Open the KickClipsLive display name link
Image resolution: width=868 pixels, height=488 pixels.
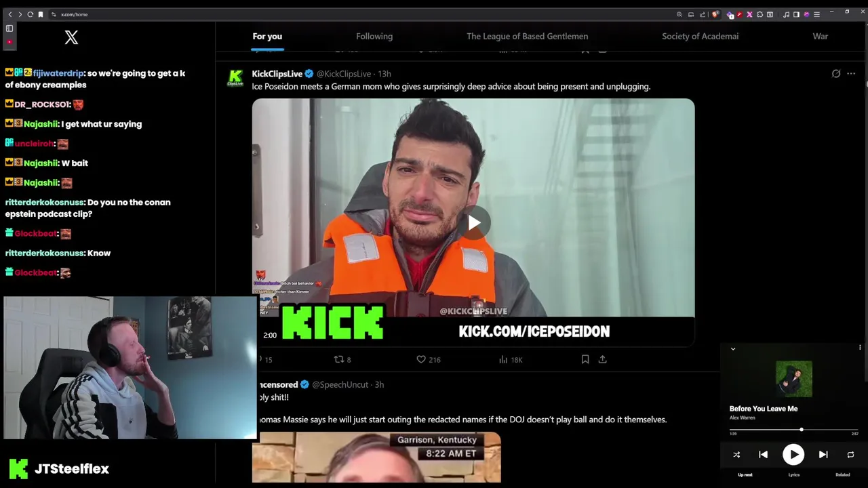click(x=277, y=74)
